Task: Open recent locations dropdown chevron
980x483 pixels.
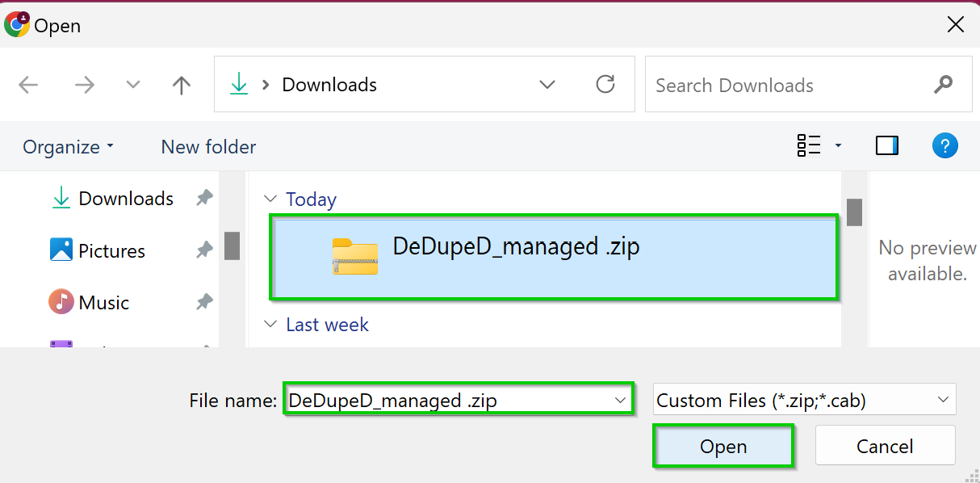Action: tap(133, 85)
